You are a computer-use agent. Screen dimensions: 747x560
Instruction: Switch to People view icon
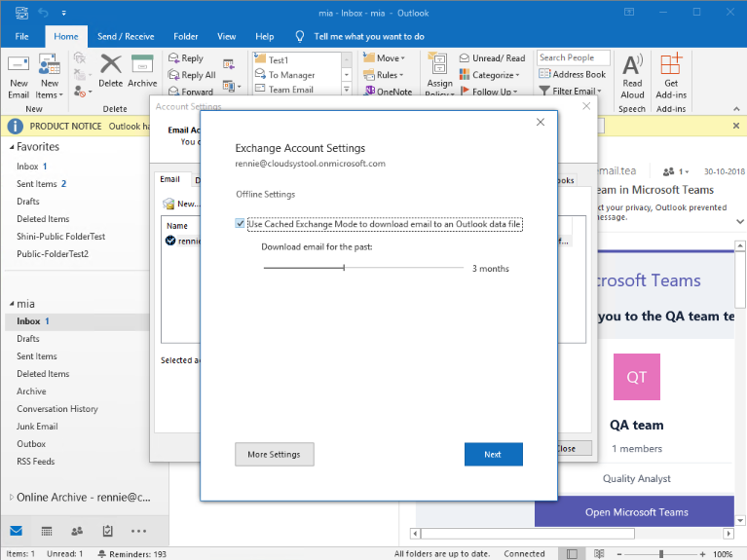77,531
